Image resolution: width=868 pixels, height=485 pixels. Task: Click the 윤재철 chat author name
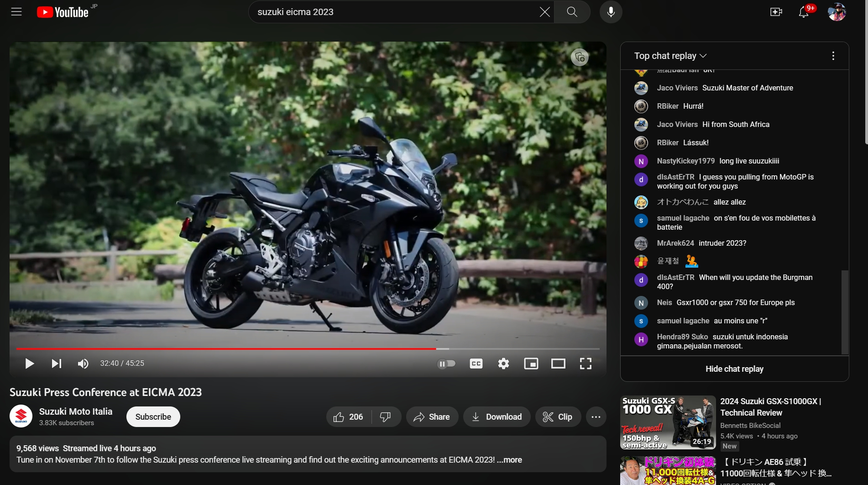click(x=668, y=261)
